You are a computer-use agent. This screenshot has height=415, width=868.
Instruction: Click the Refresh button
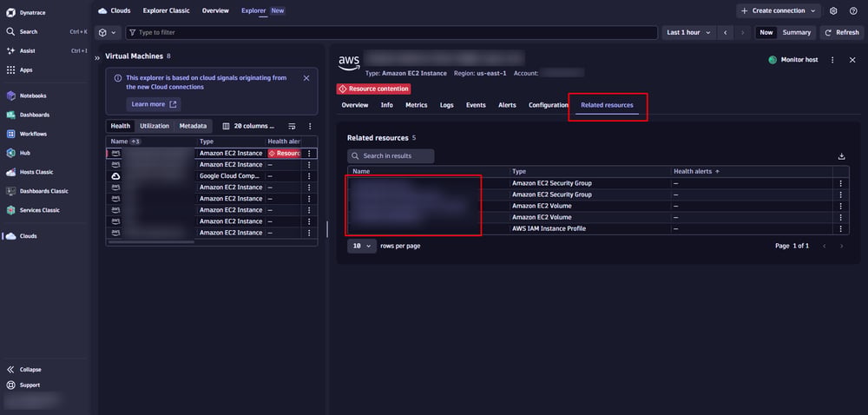click(x=841, y=33)
